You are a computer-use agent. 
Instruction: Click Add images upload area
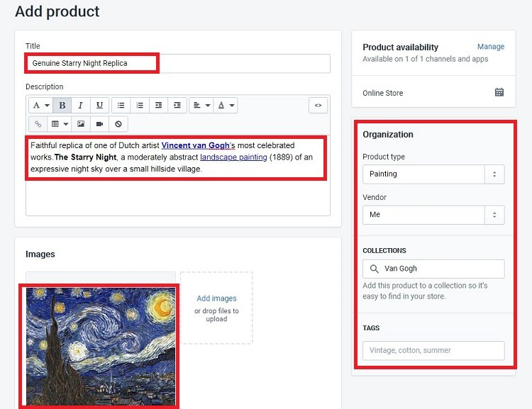coord(216,308)
